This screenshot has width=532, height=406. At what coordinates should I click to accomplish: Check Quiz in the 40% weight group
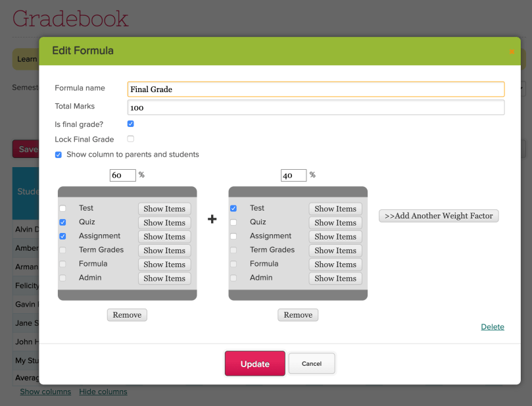pyautogui.click(x=233, y=222)
